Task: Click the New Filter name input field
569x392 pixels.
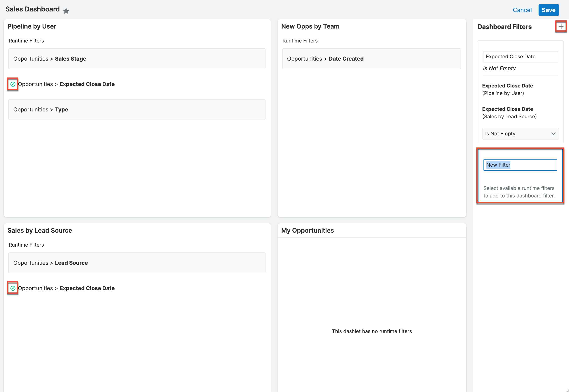Action: (520, 165)
